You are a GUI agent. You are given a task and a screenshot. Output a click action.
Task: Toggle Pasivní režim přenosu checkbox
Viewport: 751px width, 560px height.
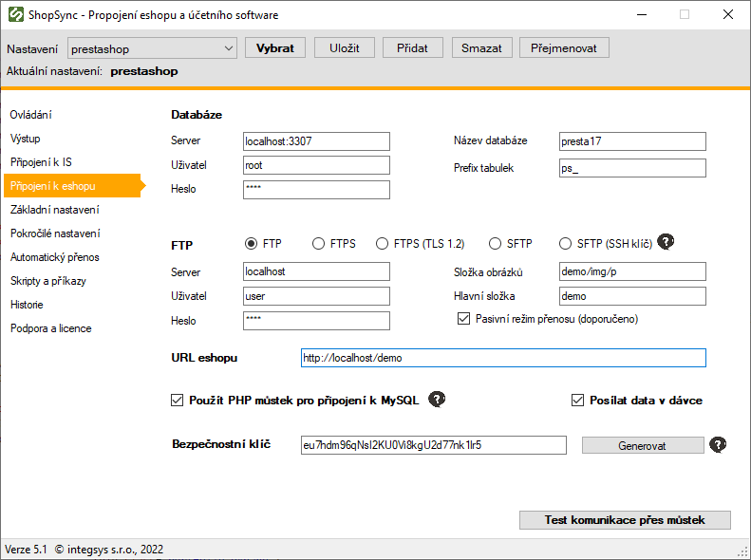pos(463,319)
